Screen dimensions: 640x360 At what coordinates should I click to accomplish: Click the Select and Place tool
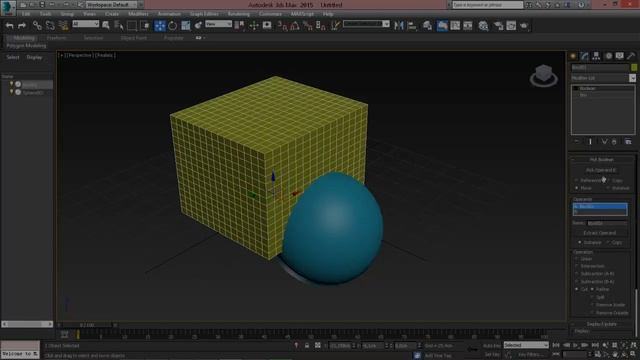click(198, 26)
